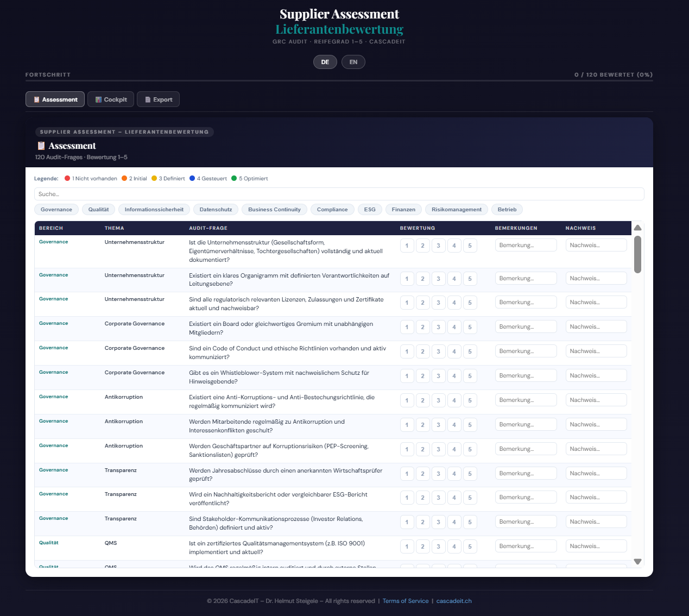Click the BEWERTUNG column header
Screen dimensions: 689x616
418,228
